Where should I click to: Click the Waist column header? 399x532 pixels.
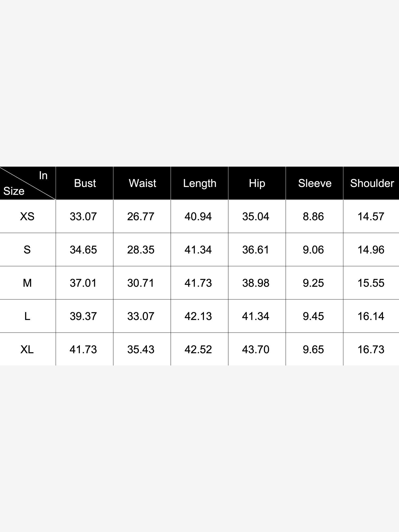pyautogui.click(x=142, y=183)
